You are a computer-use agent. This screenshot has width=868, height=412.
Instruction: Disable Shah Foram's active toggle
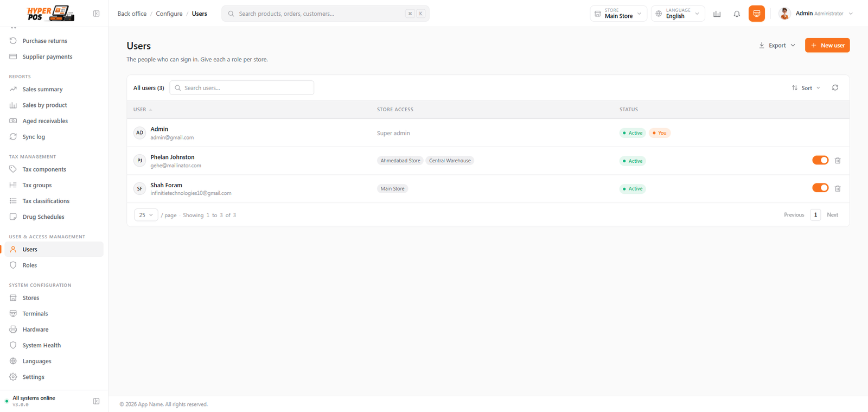tap(820, 188)
